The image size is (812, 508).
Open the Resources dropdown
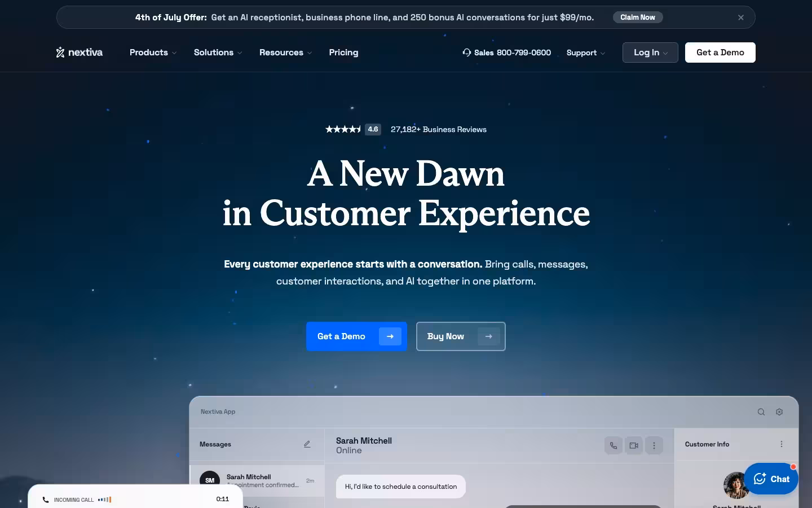(x=286, y=52)
